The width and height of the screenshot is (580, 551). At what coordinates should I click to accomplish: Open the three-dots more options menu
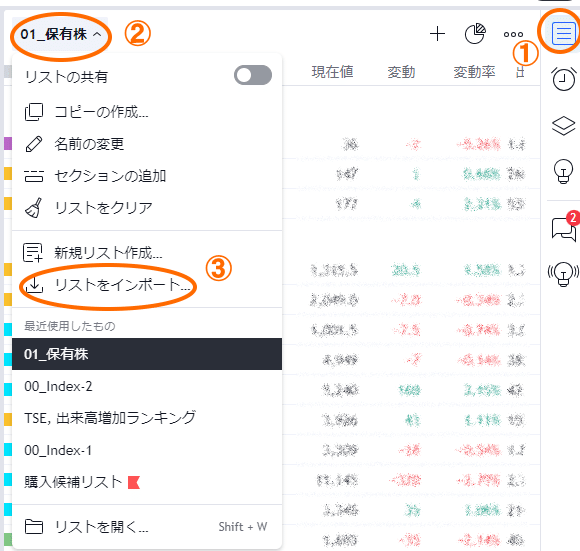pyautogui.click(x=513, y=34)
